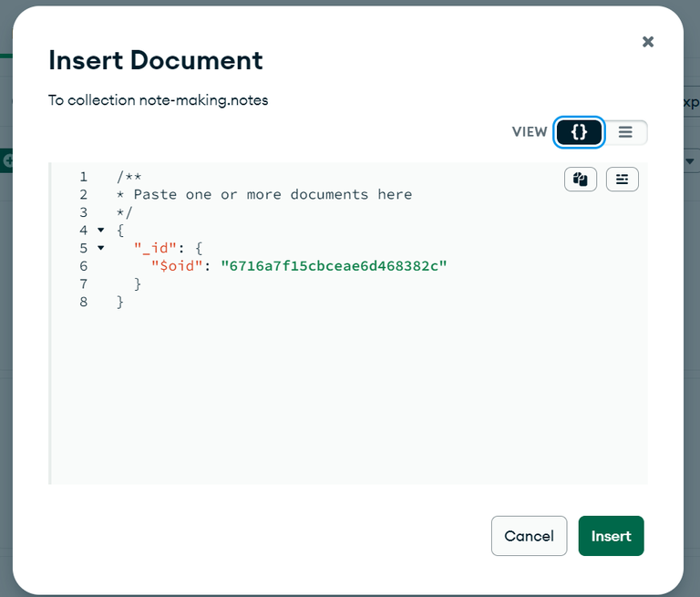Click line number 8 in the gutter
700x597 pixels.
[83, 302]
